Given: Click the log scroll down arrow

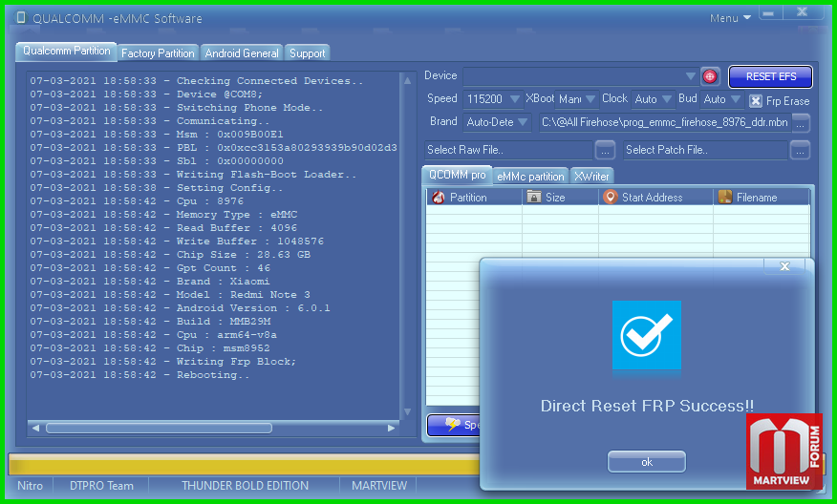Looking at the screenshot, I should (x=407, y=411).
